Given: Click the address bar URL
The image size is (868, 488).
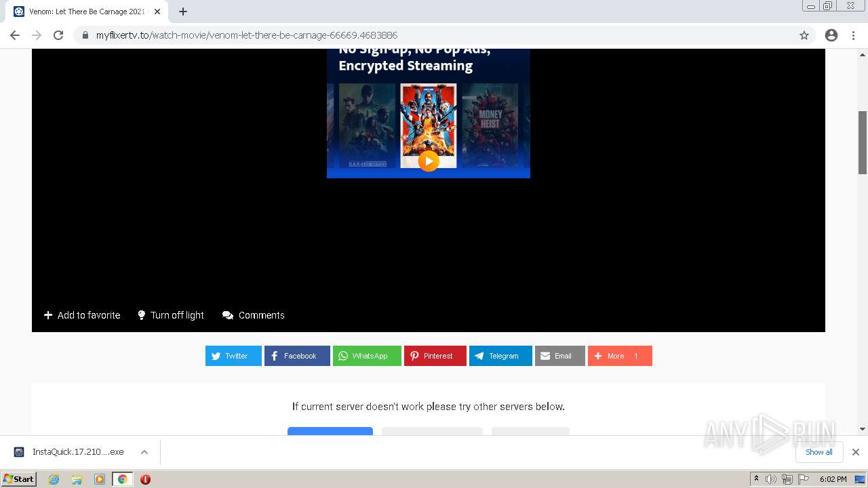Looking at the screenshot, I should pyautogui.click(x=247, y=35).
